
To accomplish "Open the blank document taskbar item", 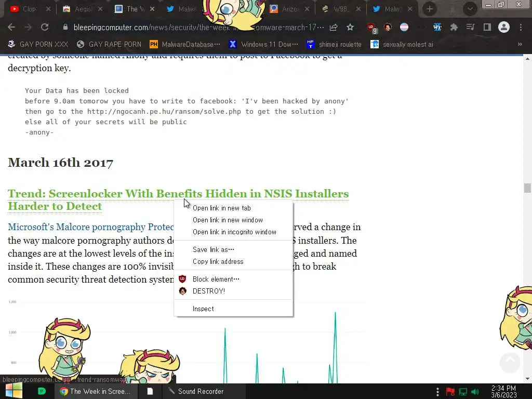I will tap(150, 391).
